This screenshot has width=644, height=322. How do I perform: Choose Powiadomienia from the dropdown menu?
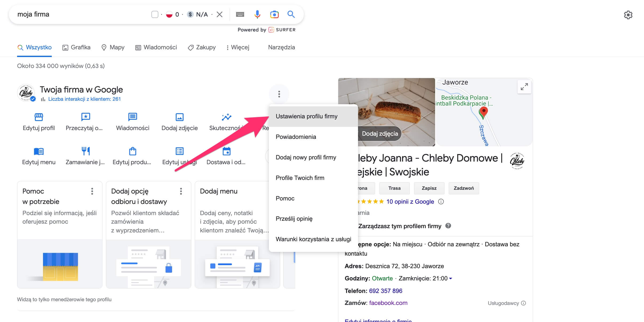296,137
